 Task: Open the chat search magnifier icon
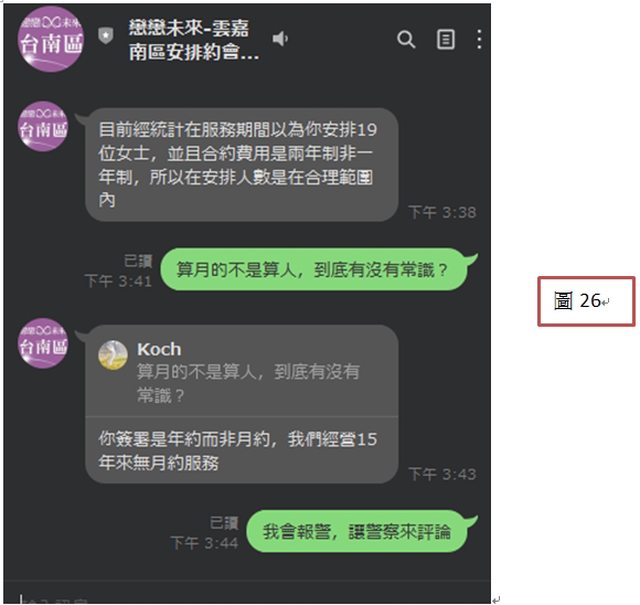tap(406, 39)
